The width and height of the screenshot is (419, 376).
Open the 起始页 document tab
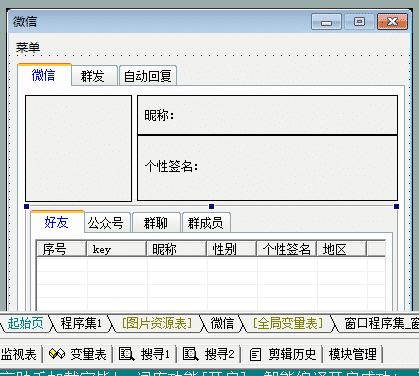click(x=25, y=323)
